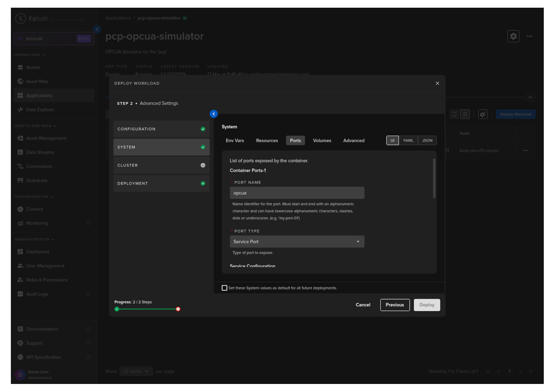The height and width of the screenshot is (392, 555).
Task: Click the application settings gear icon
Action: click(x=513, y=36)
